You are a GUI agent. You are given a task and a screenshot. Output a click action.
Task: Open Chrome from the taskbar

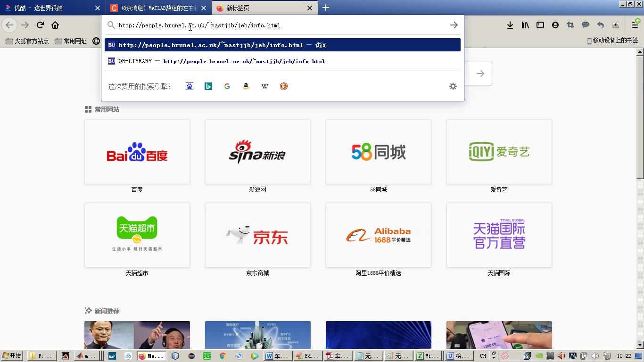pyautogui.click(x=223, y=356)
